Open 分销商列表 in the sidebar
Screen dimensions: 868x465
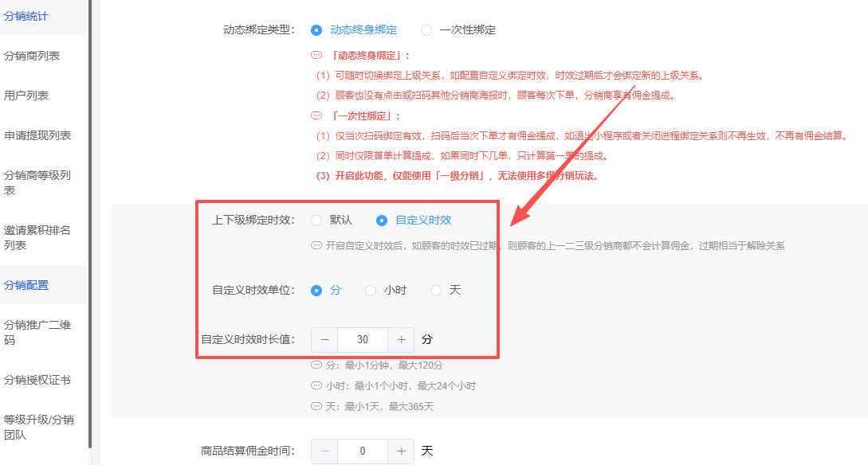pyautogui.click(x=32, y=56)
